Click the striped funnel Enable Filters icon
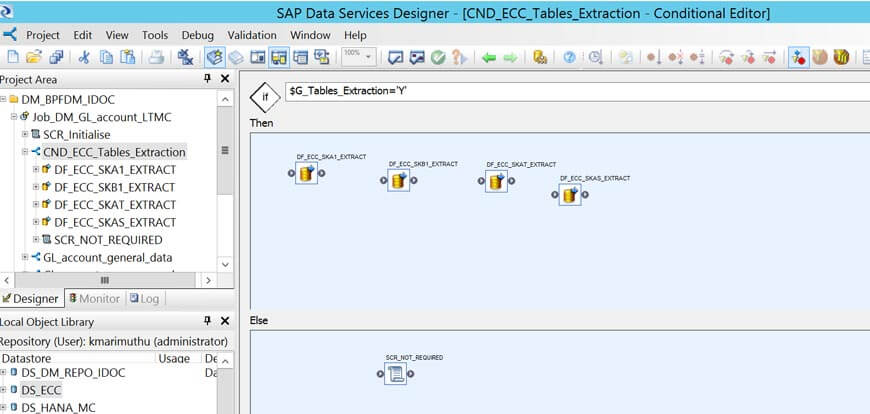The image size is (870, 414). pos(841,57)
